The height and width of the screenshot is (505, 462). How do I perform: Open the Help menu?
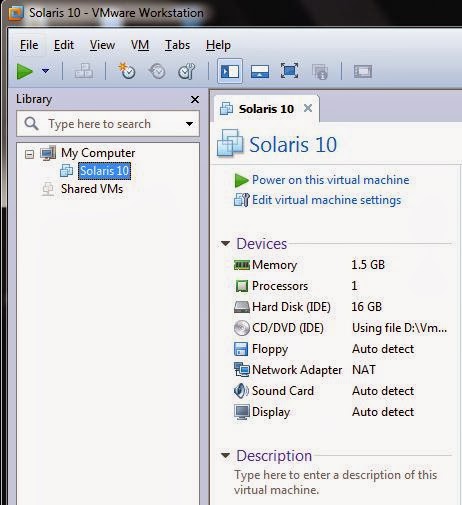(218, 45)
